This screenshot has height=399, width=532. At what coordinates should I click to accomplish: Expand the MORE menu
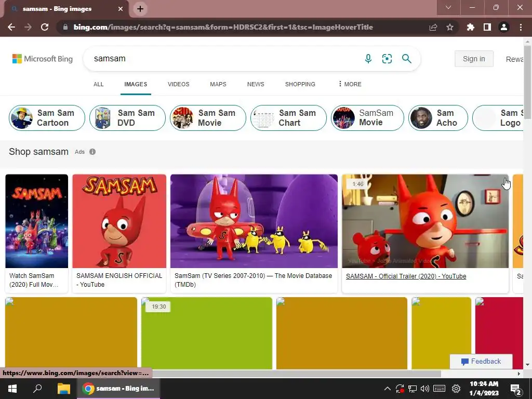coord(350,84)
